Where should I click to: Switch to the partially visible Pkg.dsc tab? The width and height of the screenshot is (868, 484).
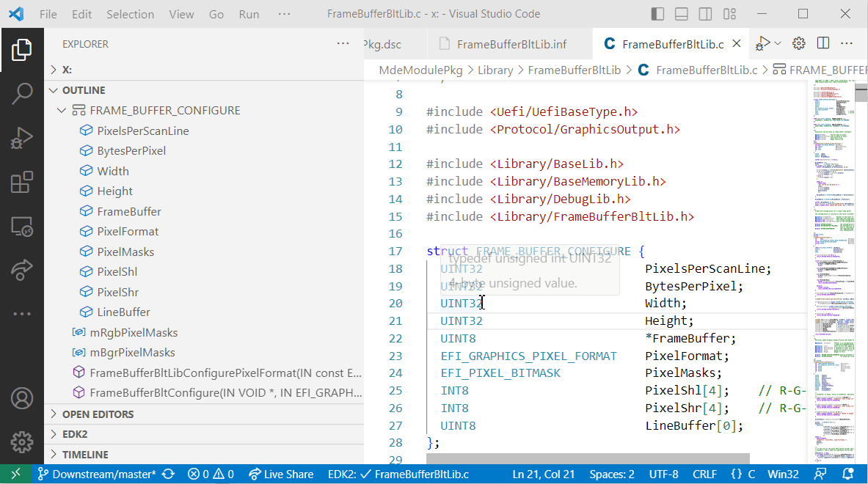395,44
